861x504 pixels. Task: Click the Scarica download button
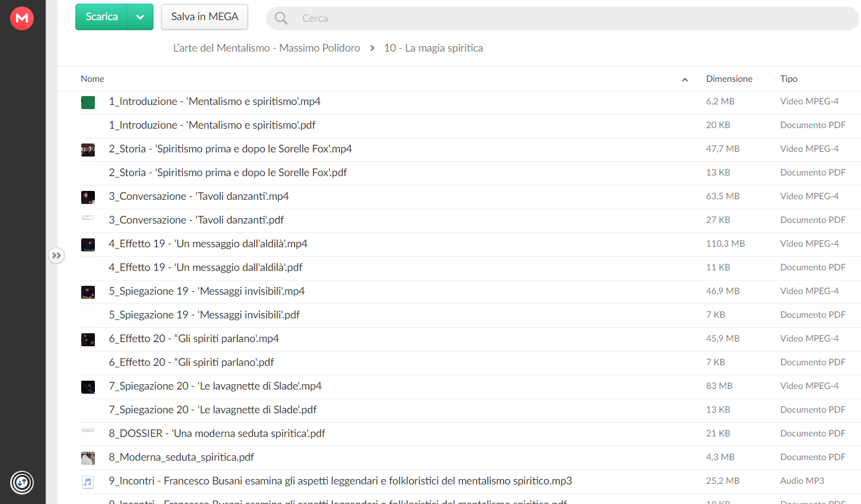coord(101,17)
